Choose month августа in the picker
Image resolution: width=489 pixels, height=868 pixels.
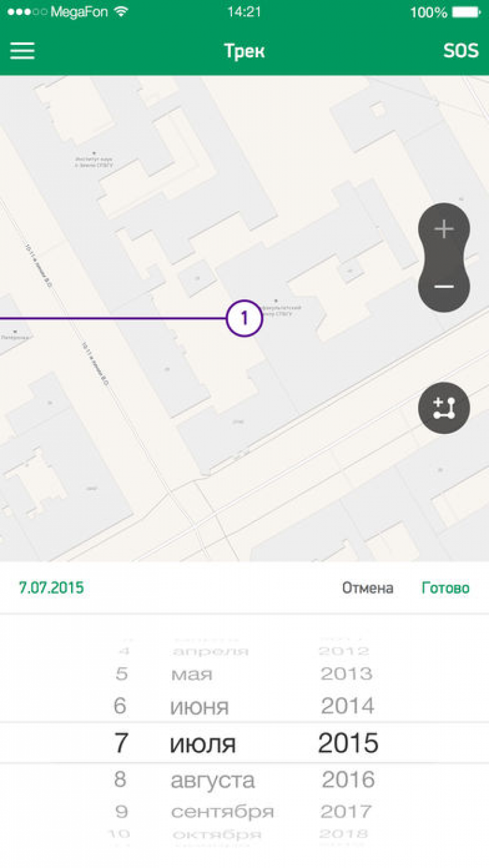click(213, 780)
